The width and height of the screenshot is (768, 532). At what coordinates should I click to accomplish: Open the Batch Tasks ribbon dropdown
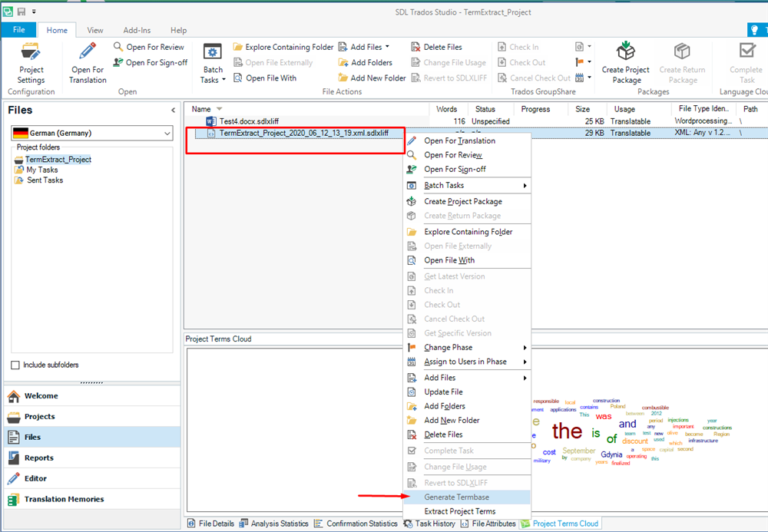pos(213,64)
